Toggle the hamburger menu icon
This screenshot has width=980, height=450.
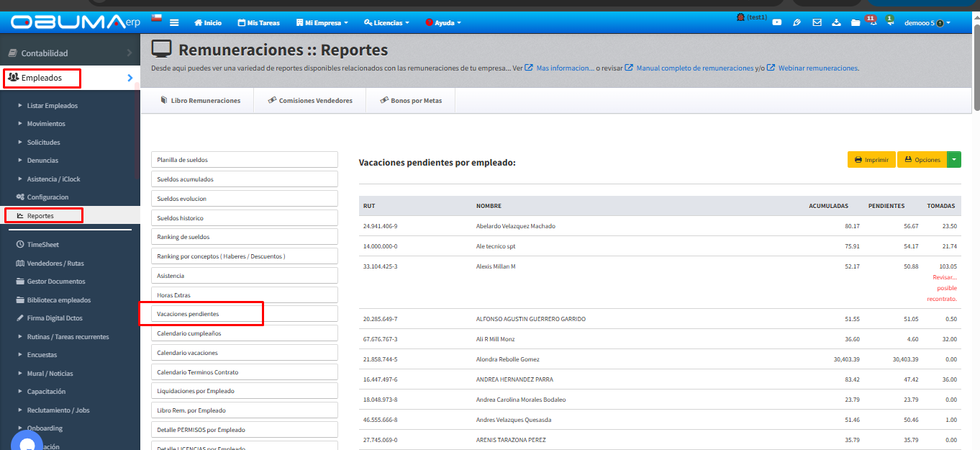(174, 22)
